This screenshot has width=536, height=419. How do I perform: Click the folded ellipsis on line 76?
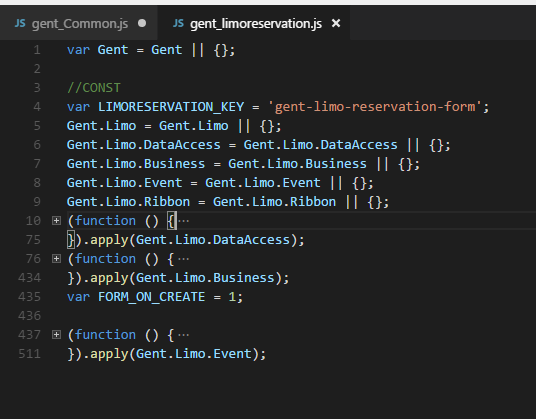pos(184,259)
